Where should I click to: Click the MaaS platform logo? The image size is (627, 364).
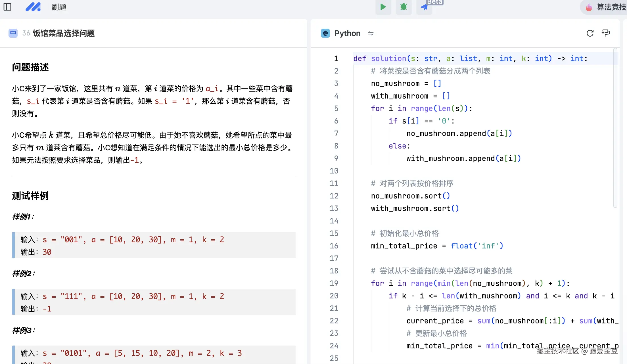[33, 7]
